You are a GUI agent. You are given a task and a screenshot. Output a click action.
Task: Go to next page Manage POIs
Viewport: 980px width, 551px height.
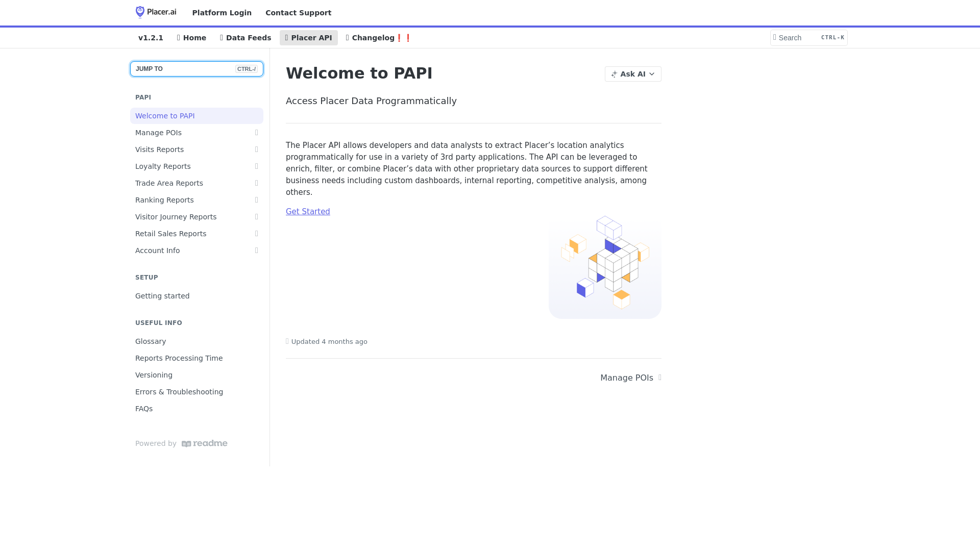click(631, 378)
